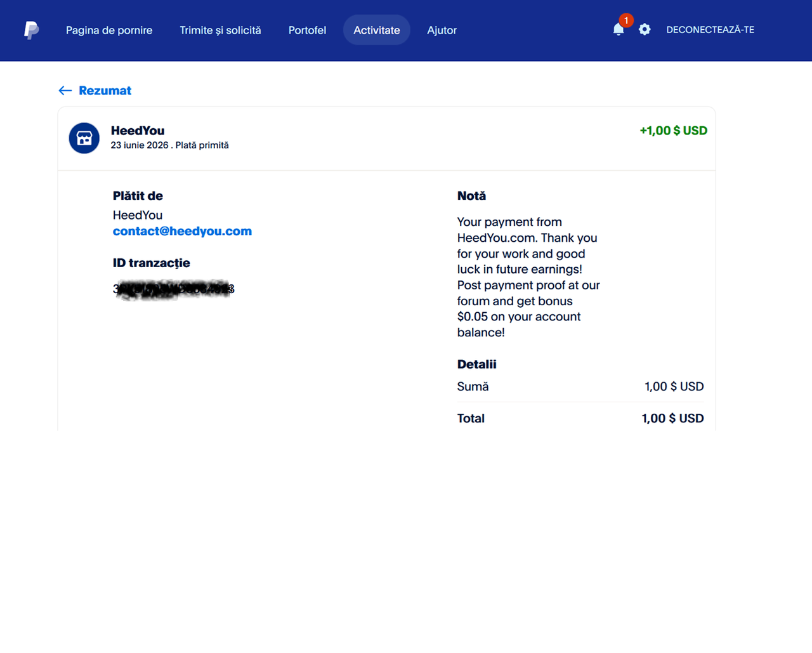812x653 pixels.
Task: Return to Rezumat summary link
Action: [x=105, y=91]
